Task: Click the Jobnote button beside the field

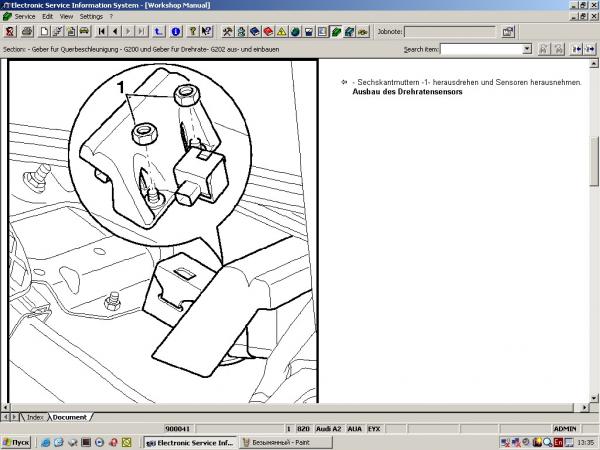Action: 508,31
